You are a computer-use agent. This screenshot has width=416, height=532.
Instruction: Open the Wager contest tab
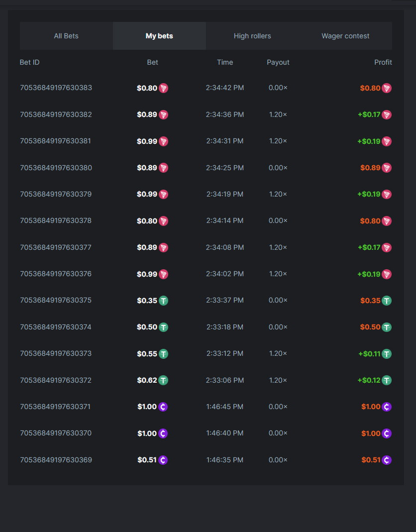[345, 36]
